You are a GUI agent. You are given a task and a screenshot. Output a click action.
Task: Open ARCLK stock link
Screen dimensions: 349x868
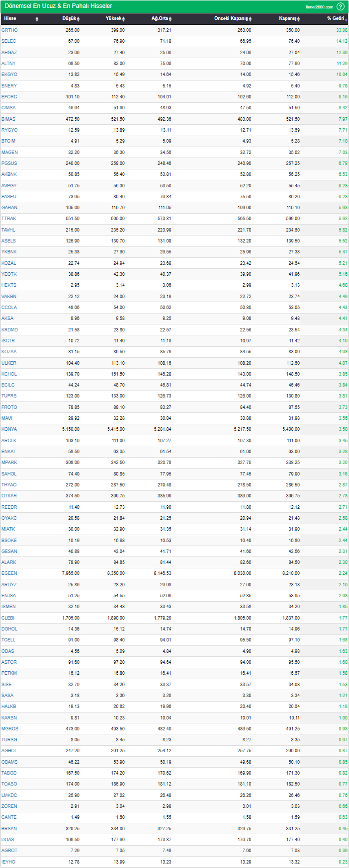[9, 441]
